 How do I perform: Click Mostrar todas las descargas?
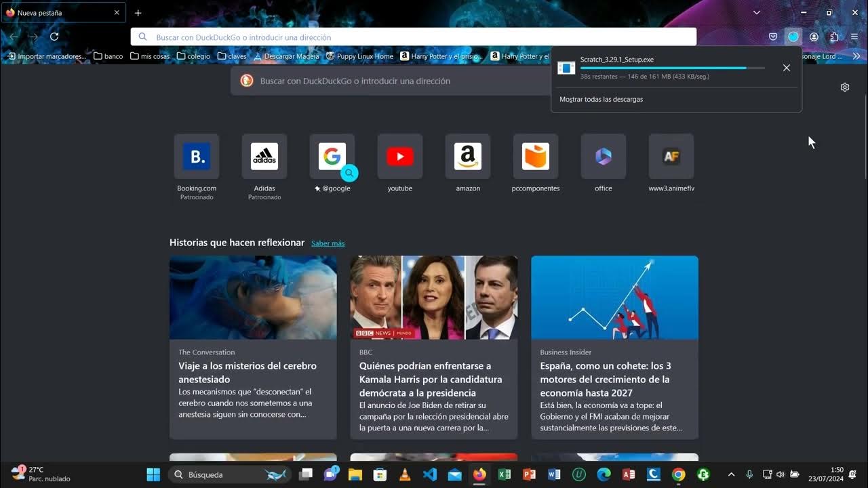pyautogui.click(x=601, y=99)
